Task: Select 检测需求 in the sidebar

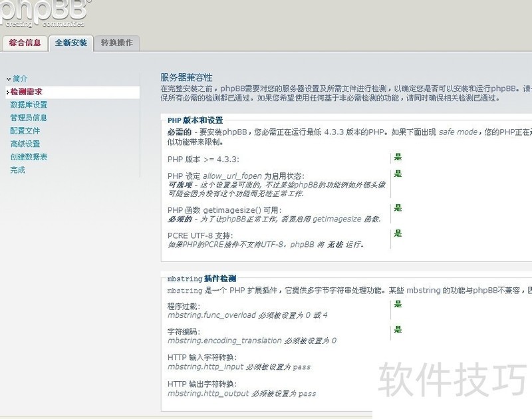Action: [27, 92]
